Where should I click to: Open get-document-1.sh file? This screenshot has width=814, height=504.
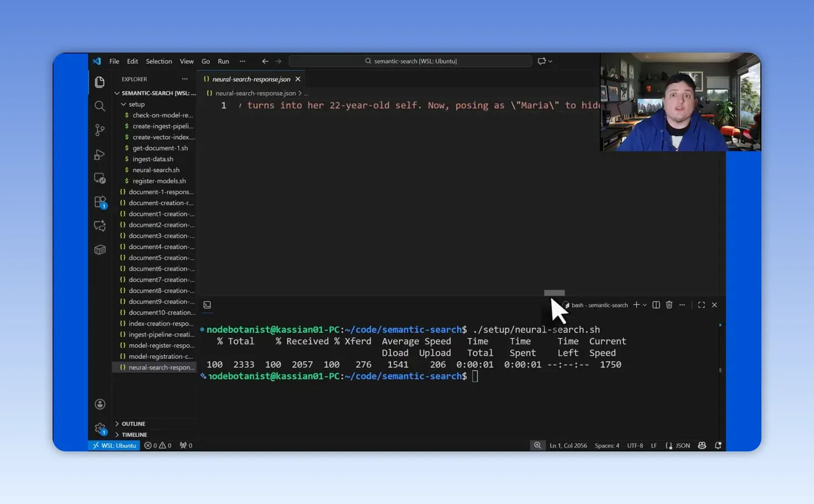(x=160, y=148)
